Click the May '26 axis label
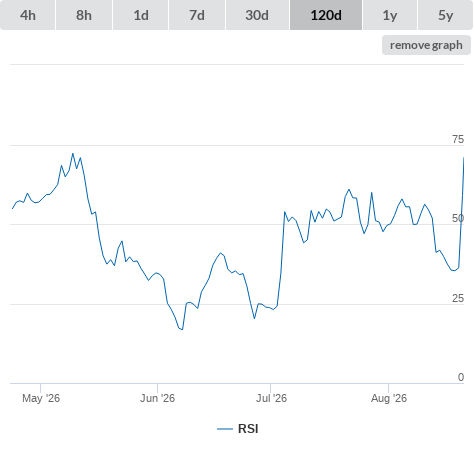 pyautogui.click(x=41, y=398)
